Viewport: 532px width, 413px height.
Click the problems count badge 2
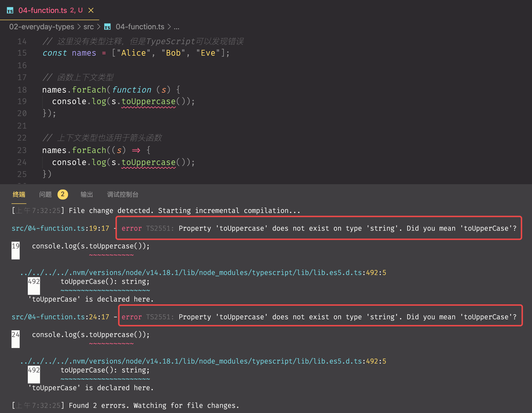click(x=63, y=194)
